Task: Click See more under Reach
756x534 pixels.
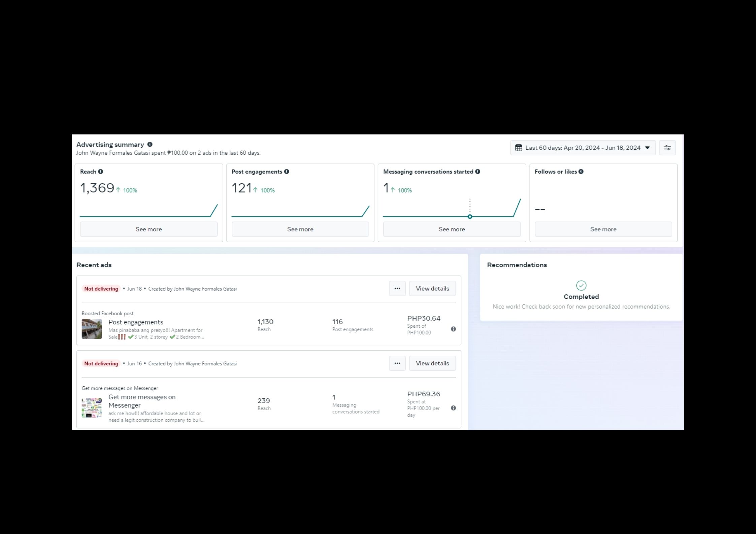Action: (149, 229)
